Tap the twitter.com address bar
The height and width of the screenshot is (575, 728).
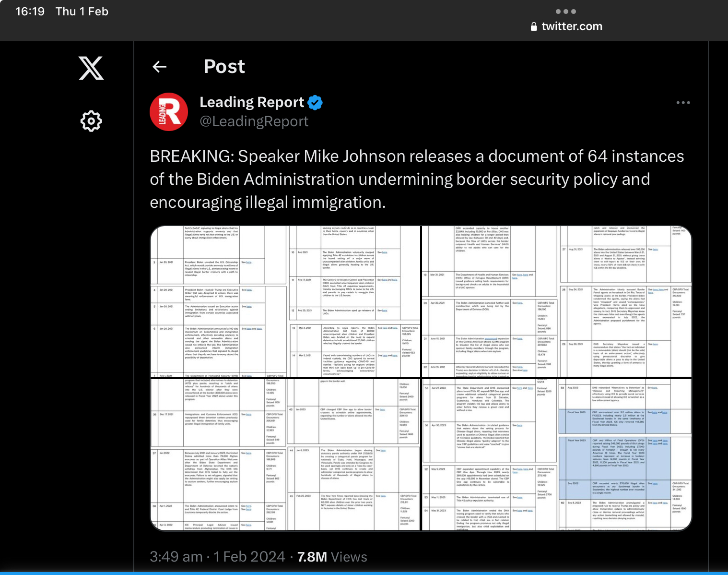pos(566,26)
